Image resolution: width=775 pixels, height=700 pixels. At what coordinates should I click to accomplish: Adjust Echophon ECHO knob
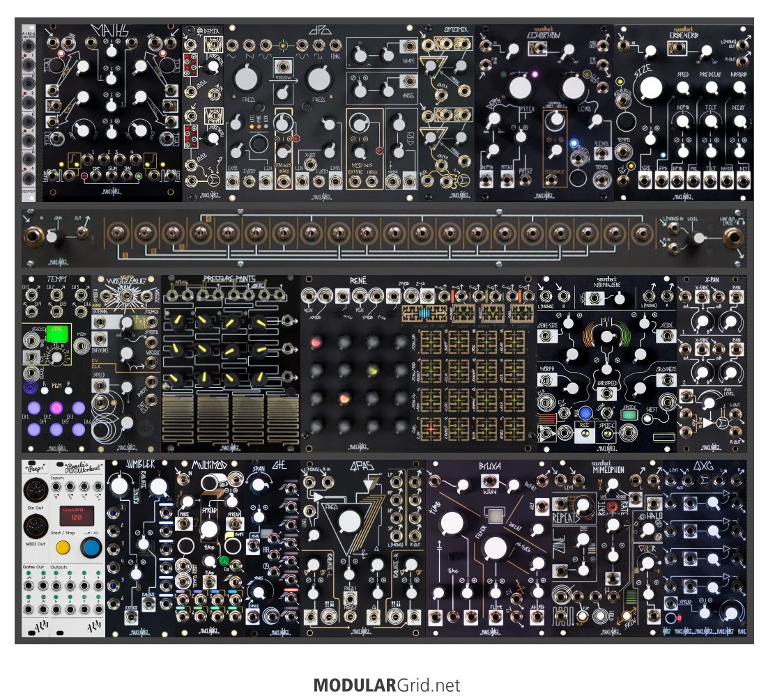pyautogui.click(x=574, y=88)
